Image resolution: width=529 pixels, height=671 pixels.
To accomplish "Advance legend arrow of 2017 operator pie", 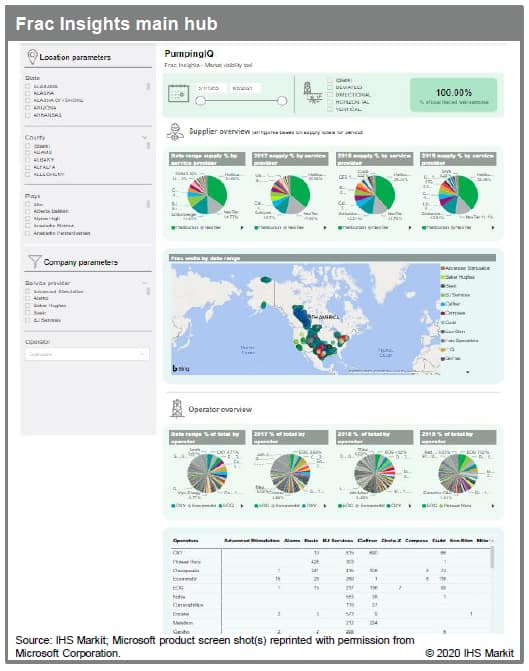I will tap(325, 506).
